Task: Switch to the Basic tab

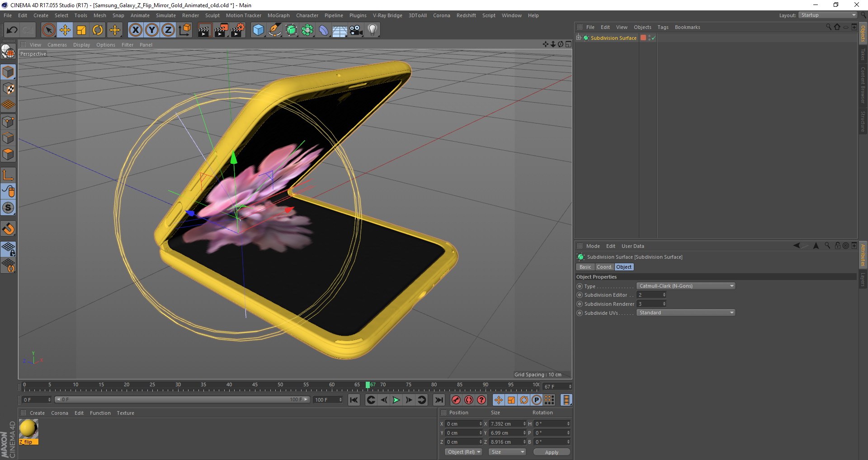Action: point(585,267)
